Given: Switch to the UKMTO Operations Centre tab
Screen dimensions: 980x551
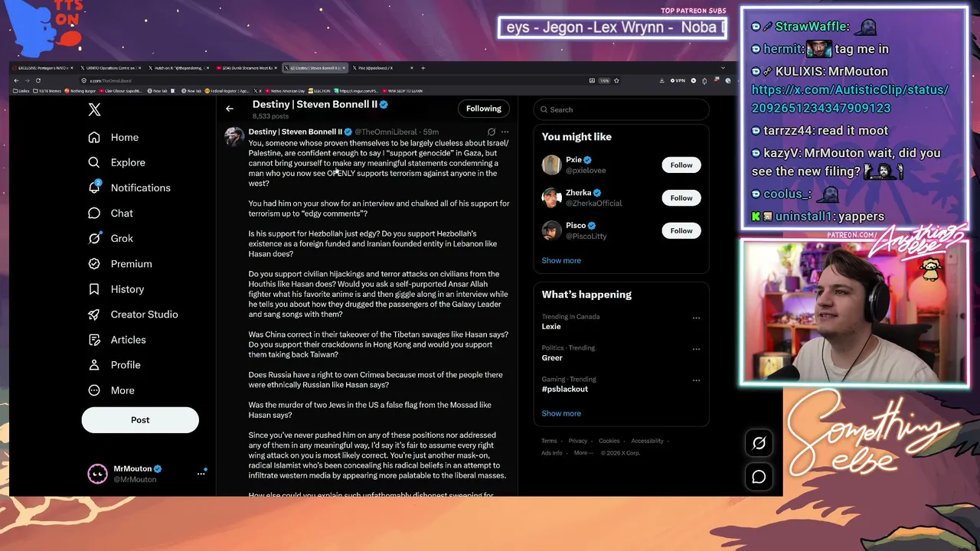Looking at the screenshot, I should pyautogui.click(x=110, y=68).
